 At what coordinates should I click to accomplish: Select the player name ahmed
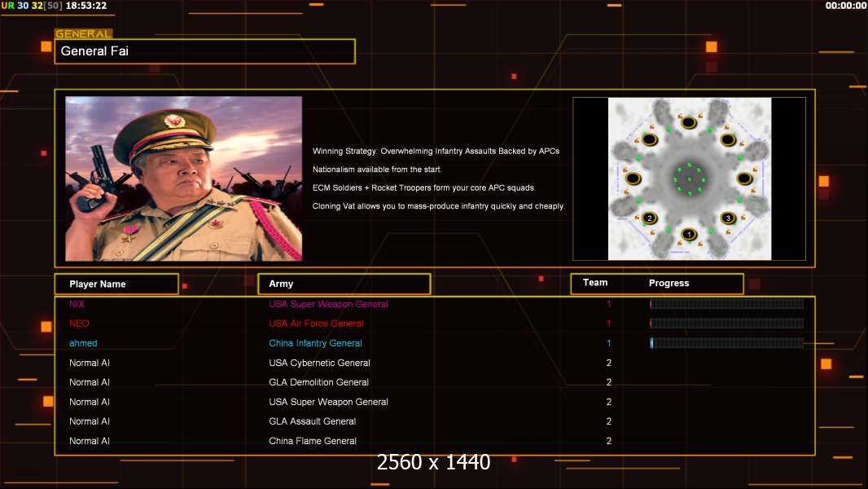pyautogui.click(x=83, y=343)
